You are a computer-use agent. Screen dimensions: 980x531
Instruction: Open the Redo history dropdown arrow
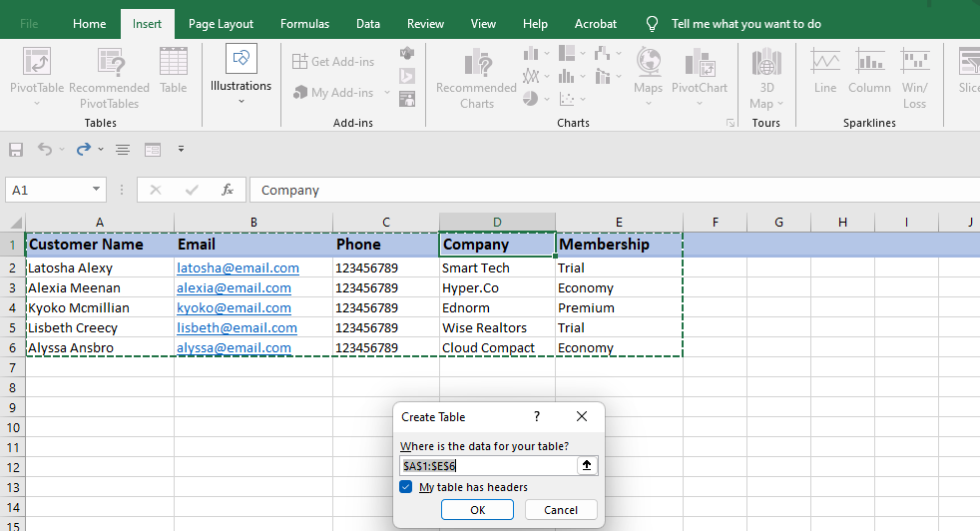tap(101, 150)
